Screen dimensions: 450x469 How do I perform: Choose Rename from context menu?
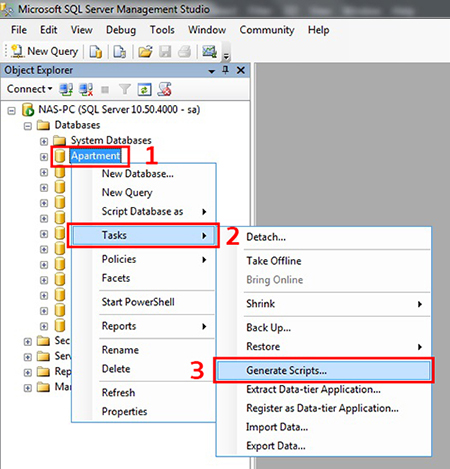click(x=144, y=350)
